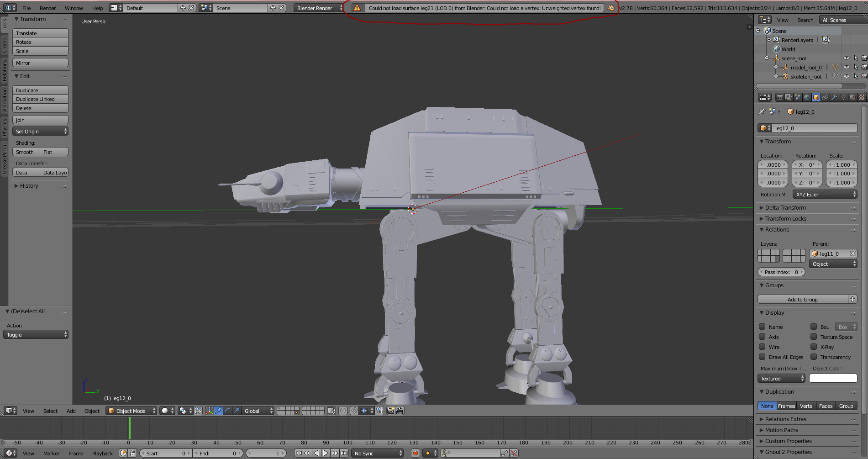The height and width of the screenshot is (459, 868).
Task: Toggle timeline range lock icon
Action: [132, 453]
